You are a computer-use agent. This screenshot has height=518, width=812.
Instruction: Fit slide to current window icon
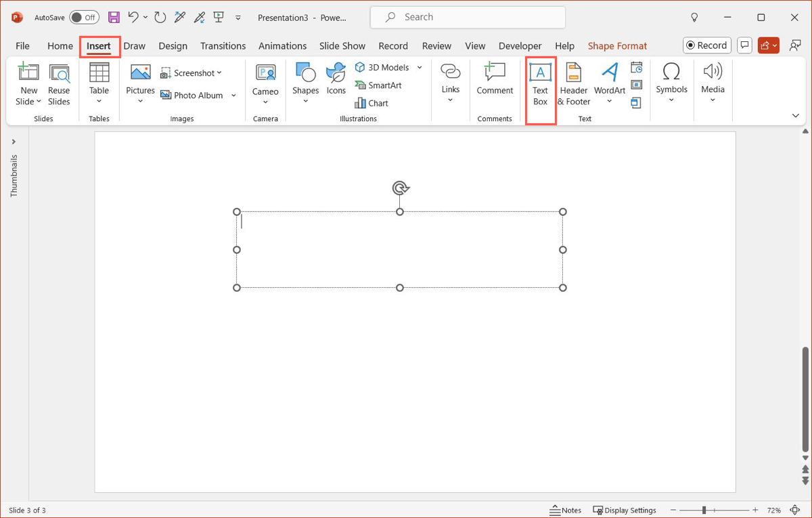[796, 510]
